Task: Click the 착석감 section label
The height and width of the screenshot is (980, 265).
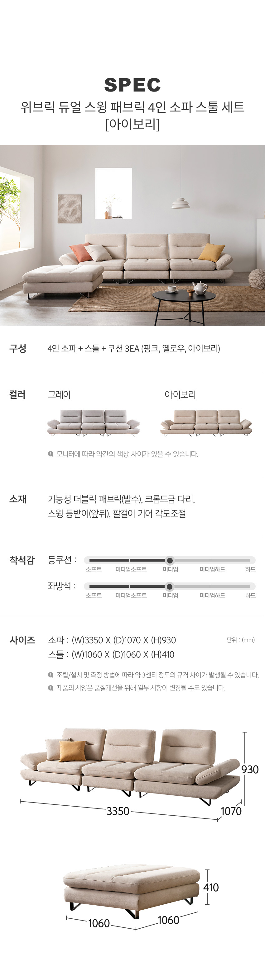Action: pos(22,560)
